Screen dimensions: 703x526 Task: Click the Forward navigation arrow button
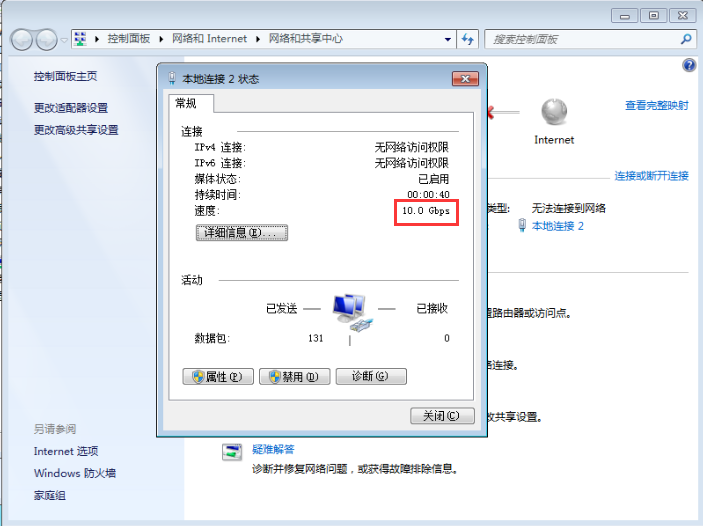47,39
